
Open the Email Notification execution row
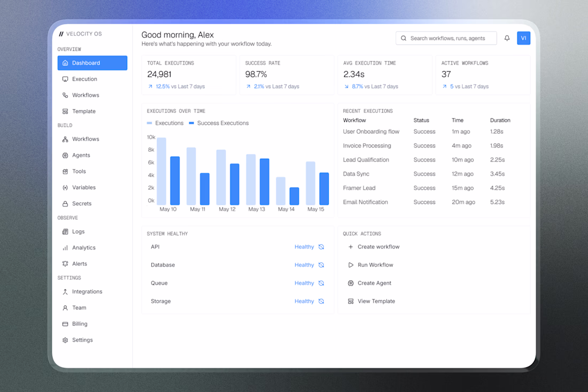click(x=434, y=202)
